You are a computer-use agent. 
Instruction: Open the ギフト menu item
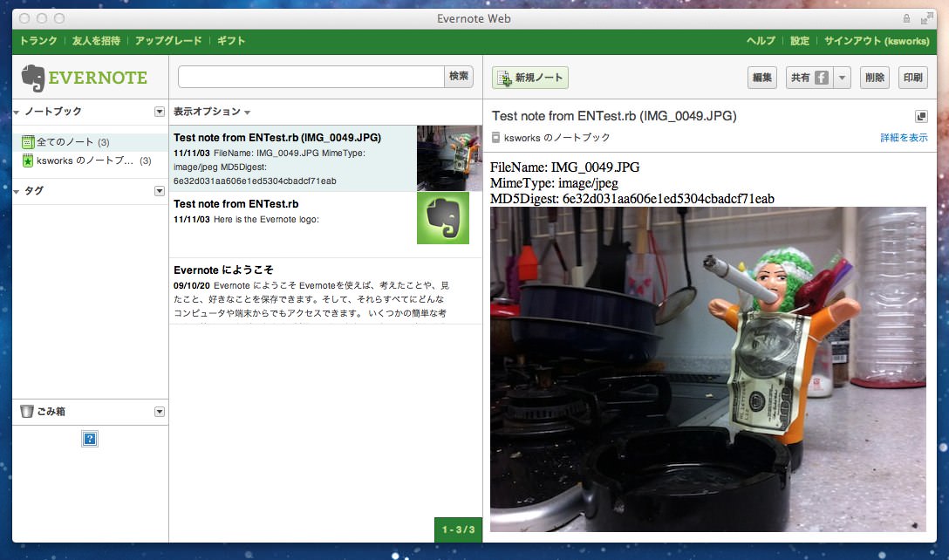tap(231, 41)
